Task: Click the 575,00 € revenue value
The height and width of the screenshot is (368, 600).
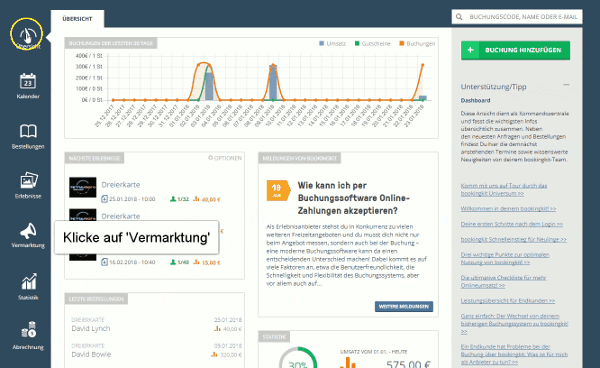Action: pyautogui.click(x=408, y=363)
